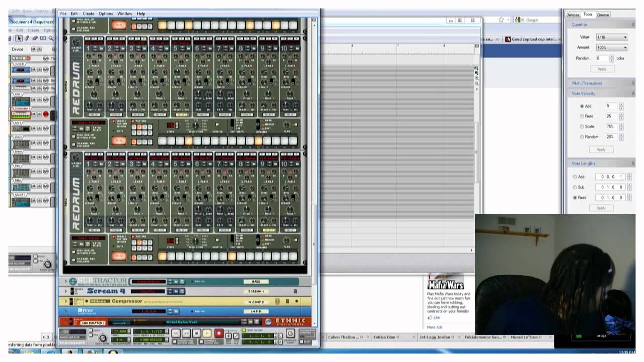
Task: Click the Tempo display value in transport
Action: [120, 331]
